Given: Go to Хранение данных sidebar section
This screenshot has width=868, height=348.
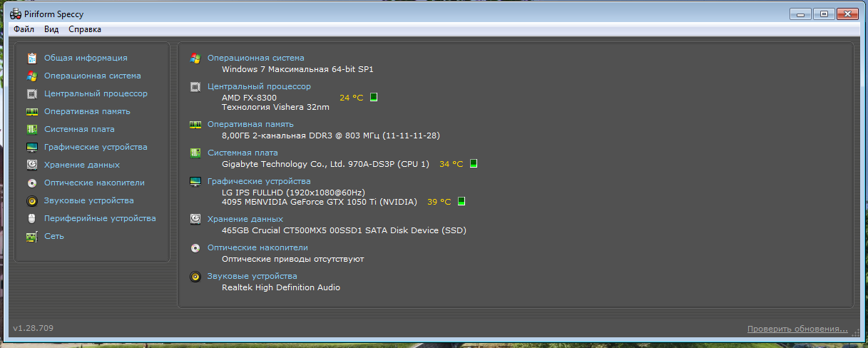Looking at the screenshot, I should tap(82, 165).
